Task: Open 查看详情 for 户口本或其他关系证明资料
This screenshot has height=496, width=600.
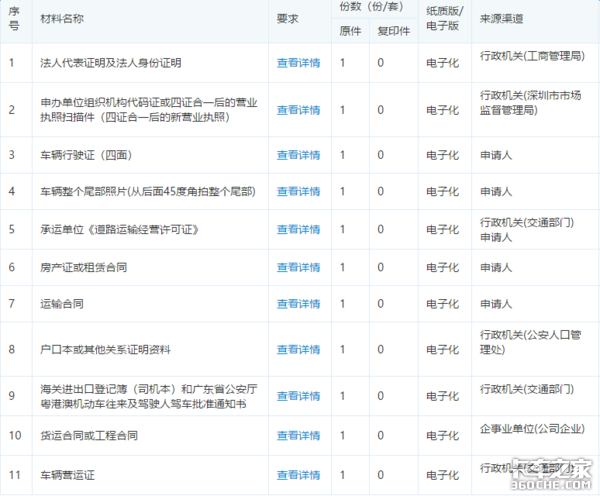Action: [298, 350]
